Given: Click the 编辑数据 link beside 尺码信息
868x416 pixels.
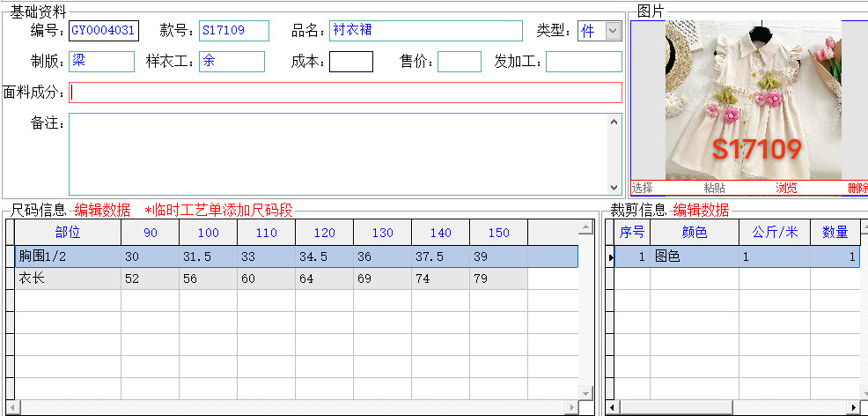Looking at the screenshot, I should pos(102,211).
